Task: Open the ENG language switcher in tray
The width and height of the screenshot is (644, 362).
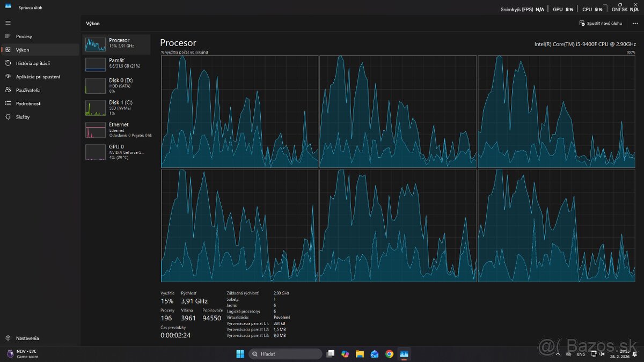Action: [581, 354]
